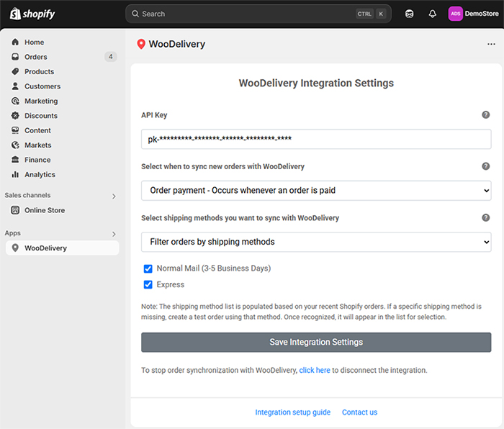Image resolution: width=504 pixels, height=429 pixels.
Task: Select WooDelivery app in the sidebar
Action: [63, 248]
